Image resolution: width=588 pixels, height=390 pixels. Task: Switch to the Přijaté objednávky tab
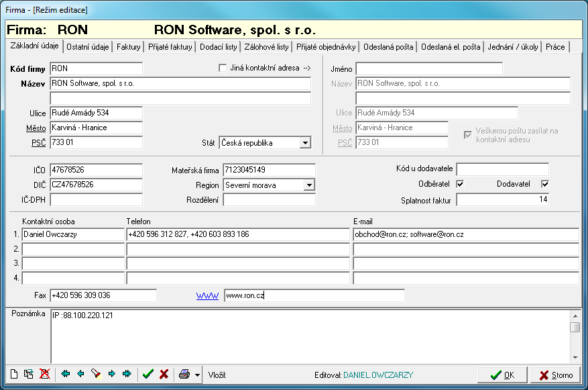click(x=326, y=47)
